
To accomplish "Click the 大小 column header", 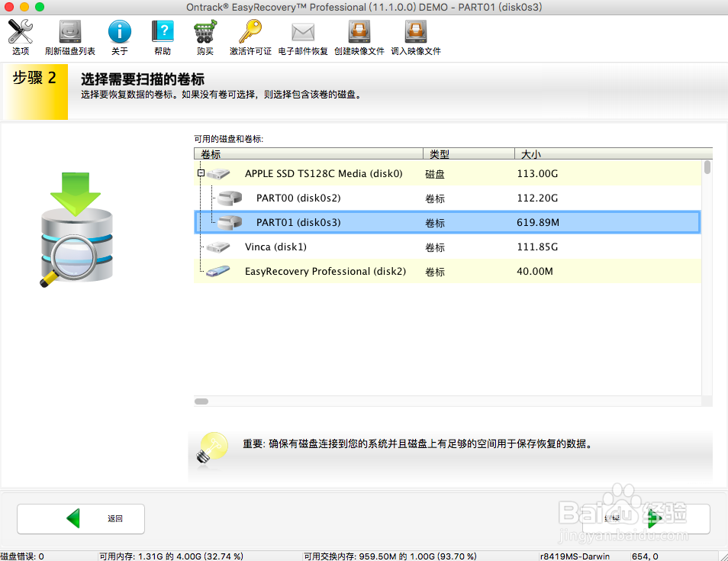I will tap(614, 153).
